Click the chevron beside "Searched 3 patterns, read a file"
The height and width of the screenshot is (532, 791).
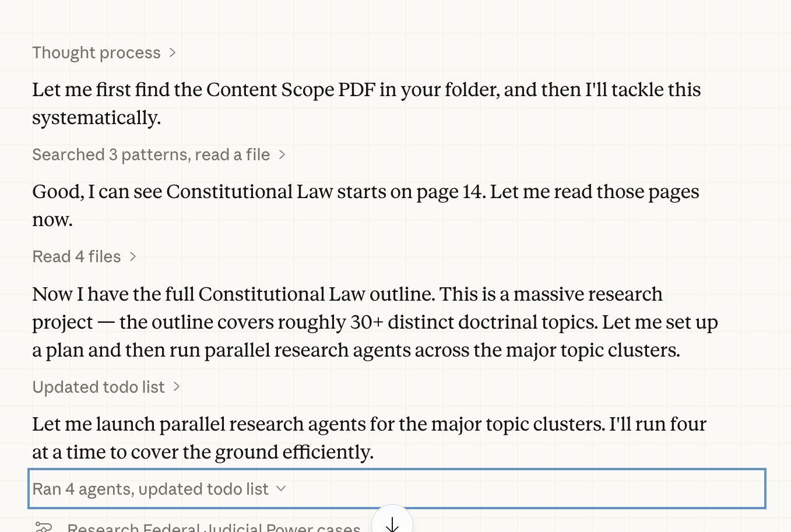(x=282, y=155)
